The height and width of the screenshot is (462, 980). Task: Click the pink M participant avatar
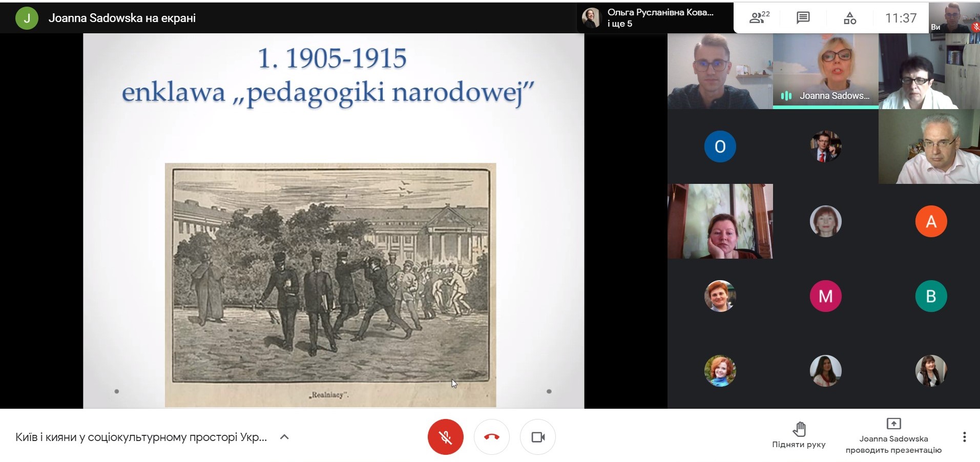(825, 296)
